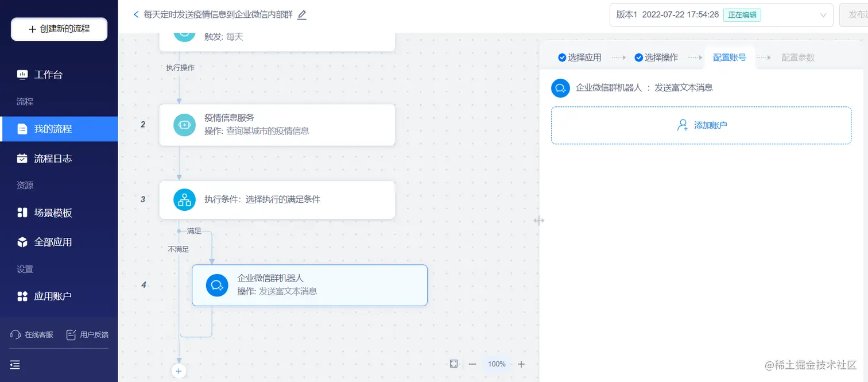Screen dimensions: 868x382
Task: Click the 疫情信息服务 robot icon
Action: click(185, 125)
